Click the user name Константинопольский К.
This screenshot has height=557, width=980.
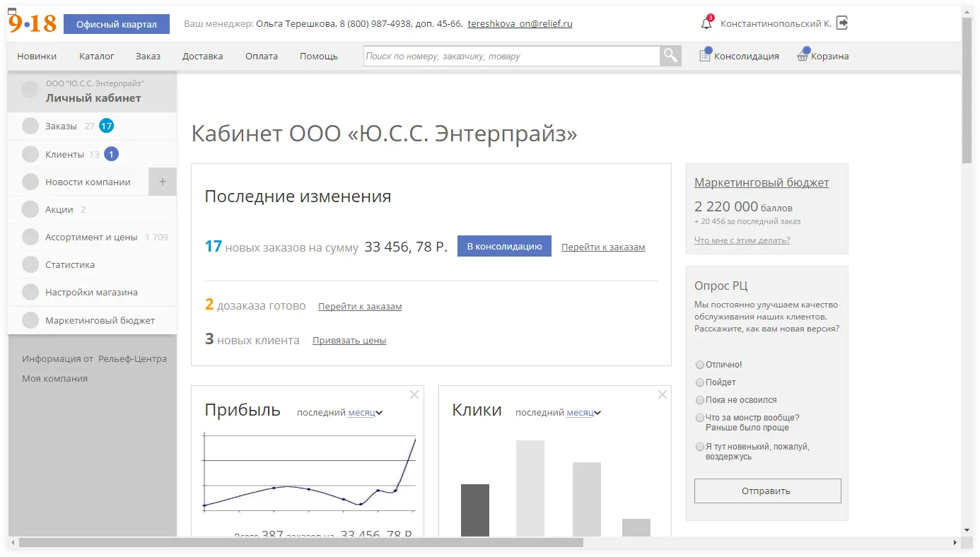click(x=776, y=23)
